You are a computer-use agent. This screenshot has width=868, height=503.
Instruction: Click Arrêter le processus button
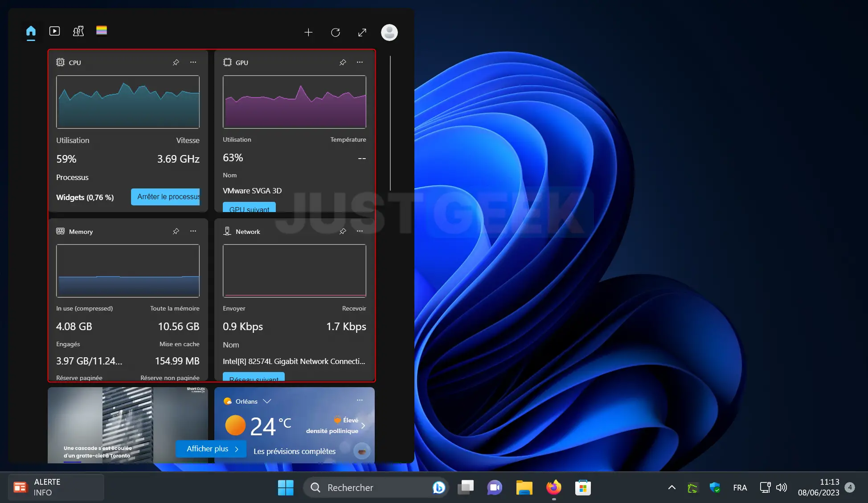pos(165,196)
